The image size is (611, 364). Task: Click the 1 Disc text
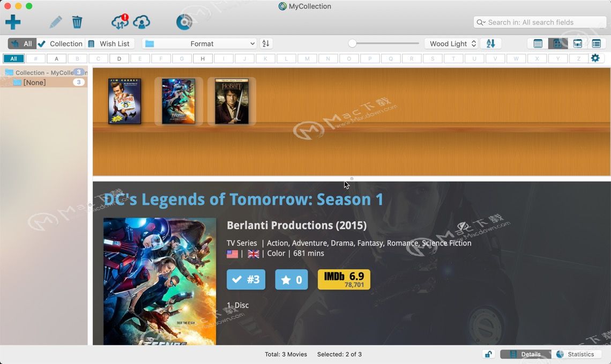click(237, 305)
